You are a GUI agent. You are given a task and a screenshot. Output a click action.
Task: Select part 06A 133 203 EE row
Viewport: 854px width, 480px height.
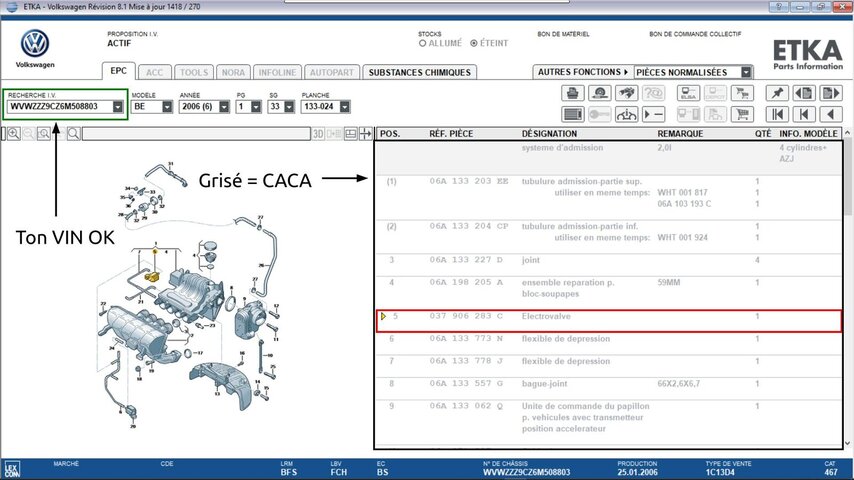tap(609, 197)
